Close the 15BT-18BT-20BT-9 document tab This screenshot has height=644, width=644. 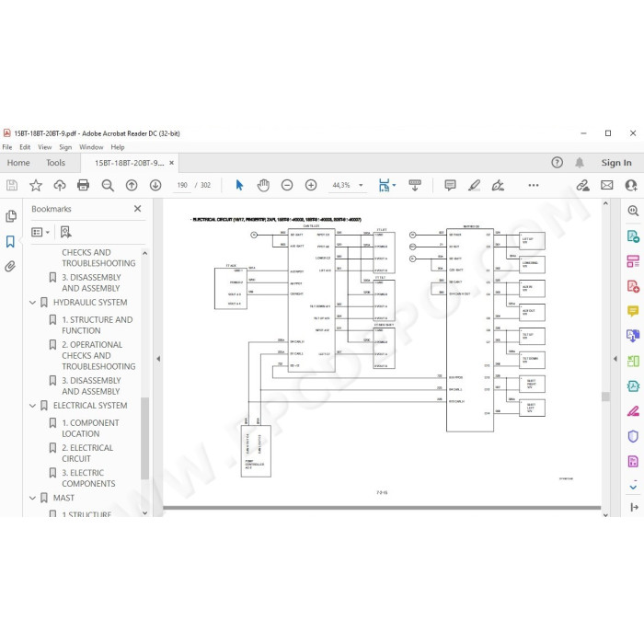coord(172,163)
